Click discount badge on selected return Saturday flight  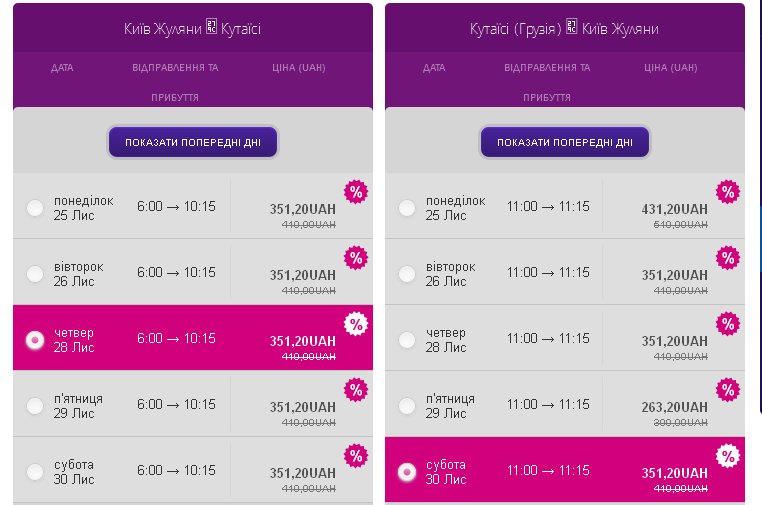[728, 456]
